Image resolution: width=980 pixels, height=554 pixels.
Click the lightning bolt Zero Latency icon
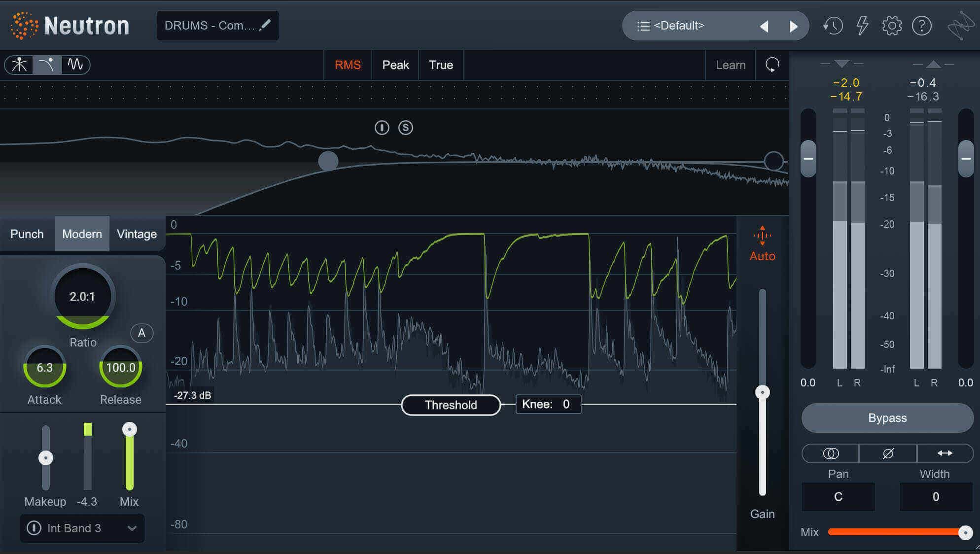coord(862,26)
